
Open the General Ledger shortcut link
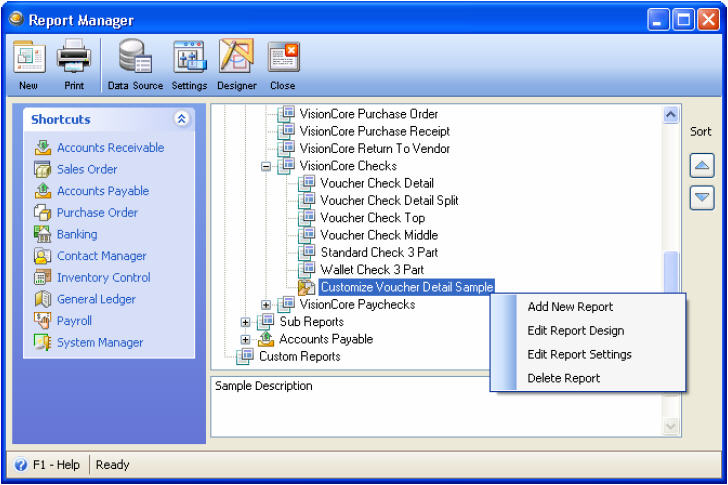(96, 299)
